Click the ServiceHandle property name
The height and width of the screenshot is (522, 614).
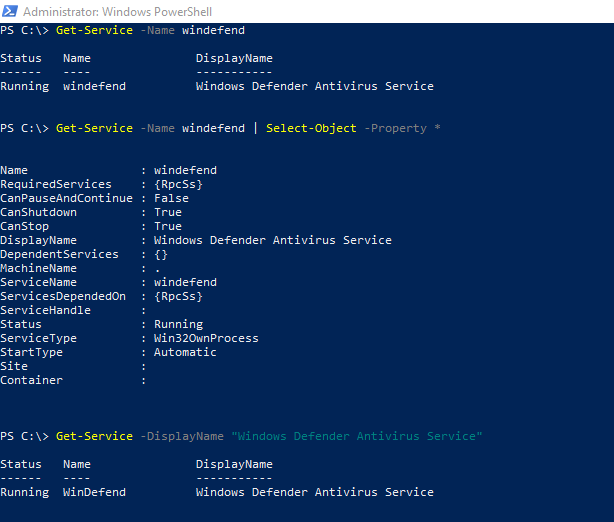pyautogui.click(x=45, y=310)
